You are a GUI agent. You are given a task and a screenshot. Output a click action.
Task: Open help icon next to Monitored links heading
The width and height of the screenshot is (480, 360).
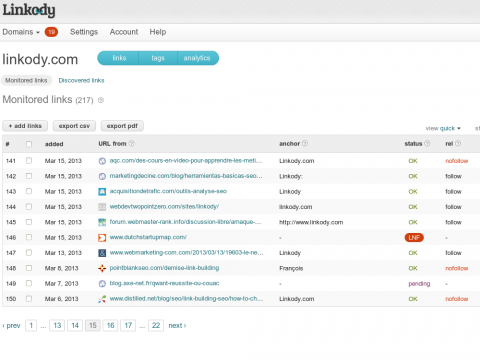tap(101, 100)
